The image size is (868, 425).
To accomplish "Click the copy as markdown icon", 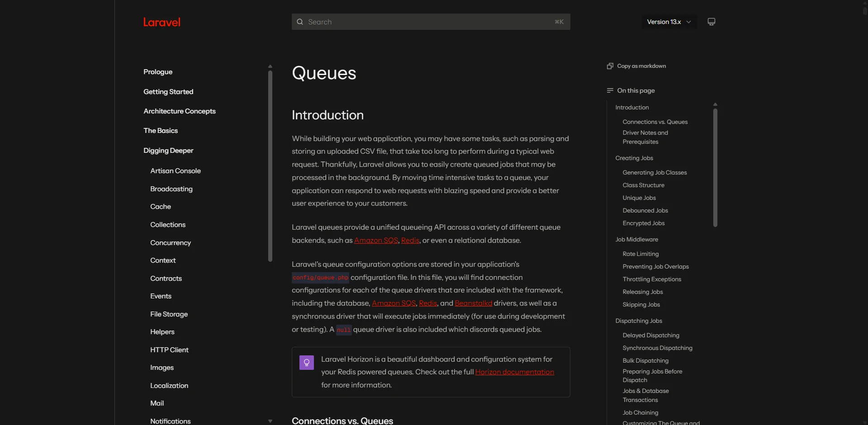I will (610, 66).
